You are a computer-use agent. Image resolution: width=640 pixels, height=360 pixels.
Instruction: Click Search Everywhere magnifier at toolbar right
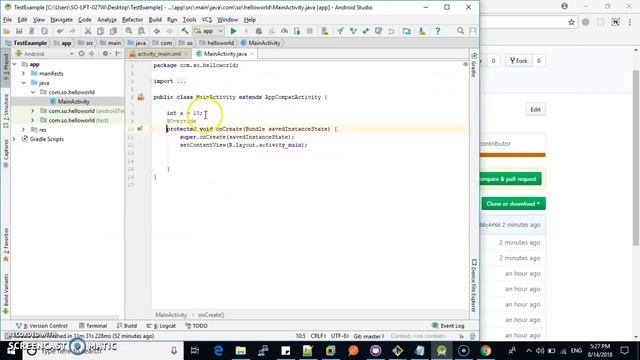[x=460, y=31]
